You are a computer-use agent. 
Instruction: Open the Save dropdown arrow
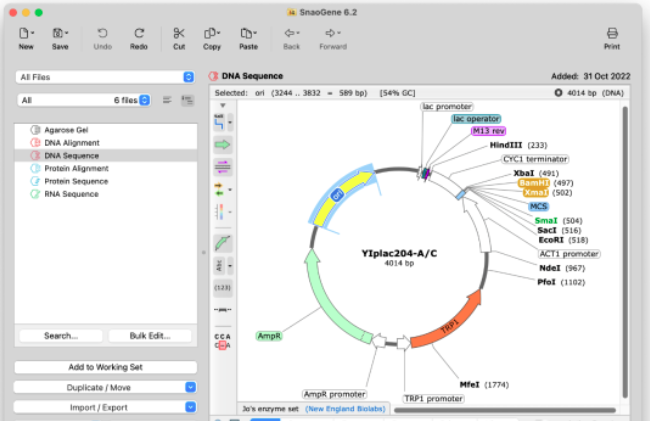67,33
